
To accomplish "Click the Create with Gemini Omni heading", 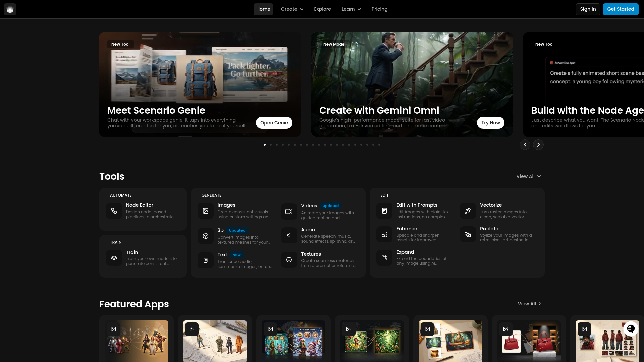I will click(x=379, y=110).
